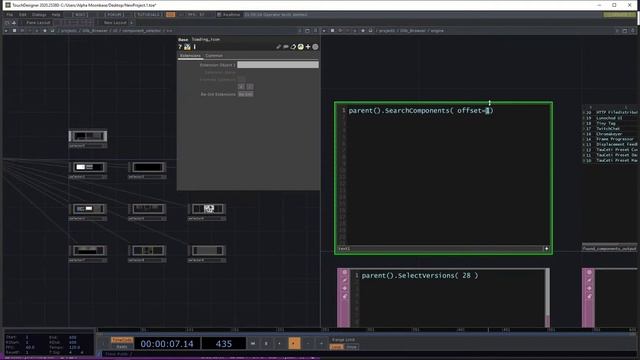Screen dimensions: 640x360
Task: Switch to the Extensions parameter tab
Action: point(190,56)
